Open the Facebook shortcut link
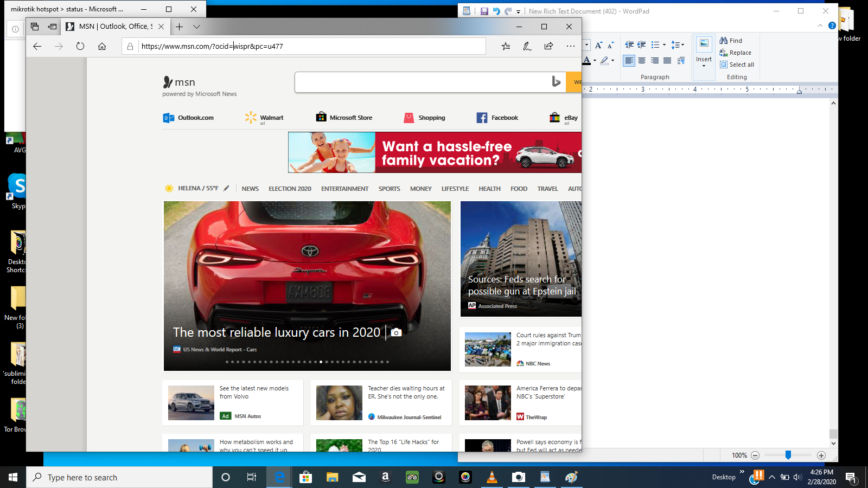Screen dimensions: 868x488 pos(497,118)
